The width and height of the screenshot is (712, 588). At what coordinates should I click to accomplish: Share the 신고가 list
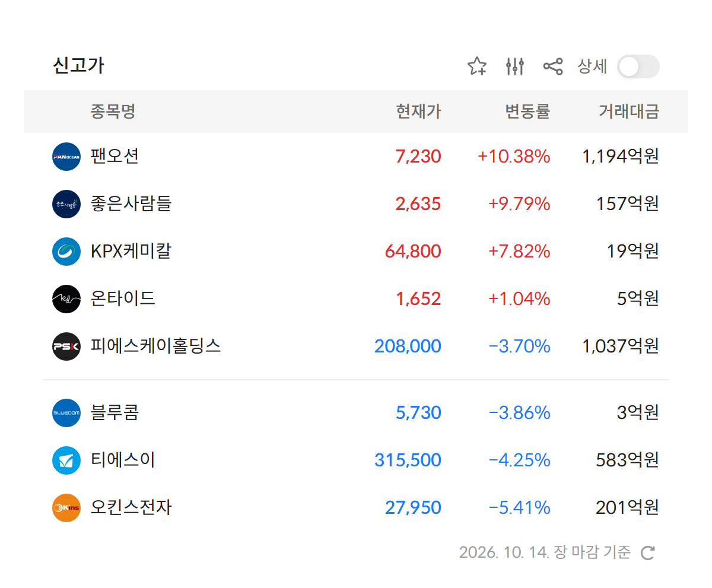tap(553, 66)
